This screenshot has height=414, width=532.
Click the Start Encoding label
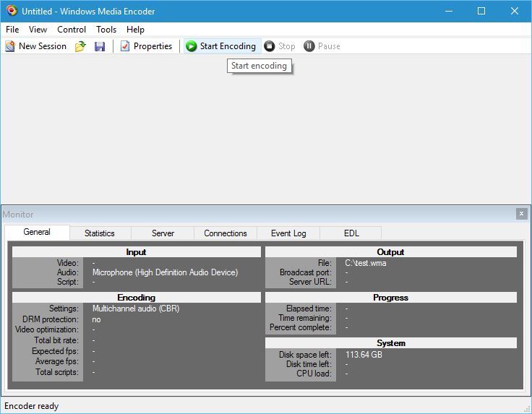pyautogui.click(x=228, y=46)
